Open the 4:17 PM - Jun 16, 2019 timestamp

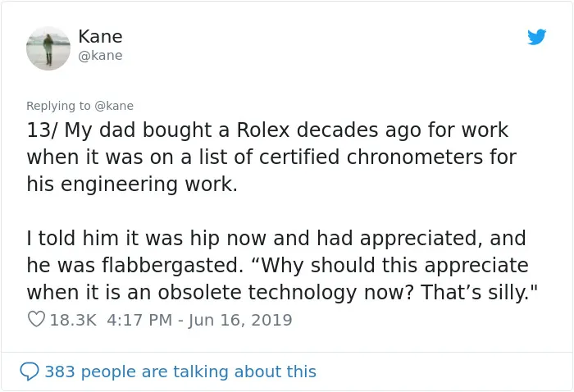(x=199, y=320)
